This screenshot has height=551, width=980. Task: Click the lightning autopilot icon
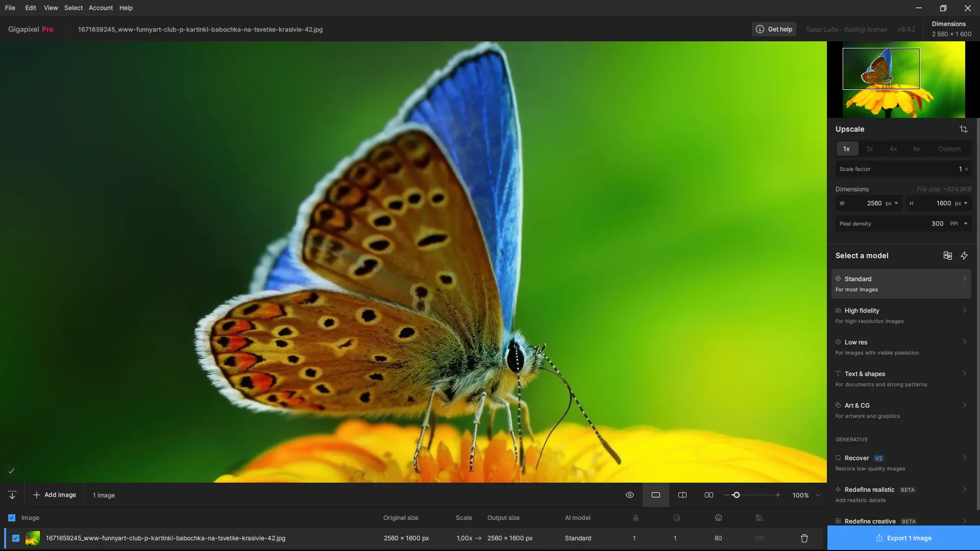[964, 256]
